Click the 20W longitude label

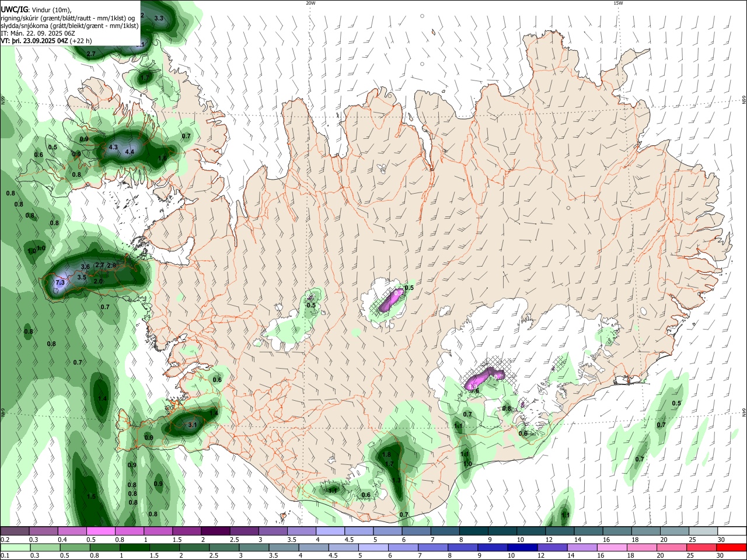coord(310,3)
